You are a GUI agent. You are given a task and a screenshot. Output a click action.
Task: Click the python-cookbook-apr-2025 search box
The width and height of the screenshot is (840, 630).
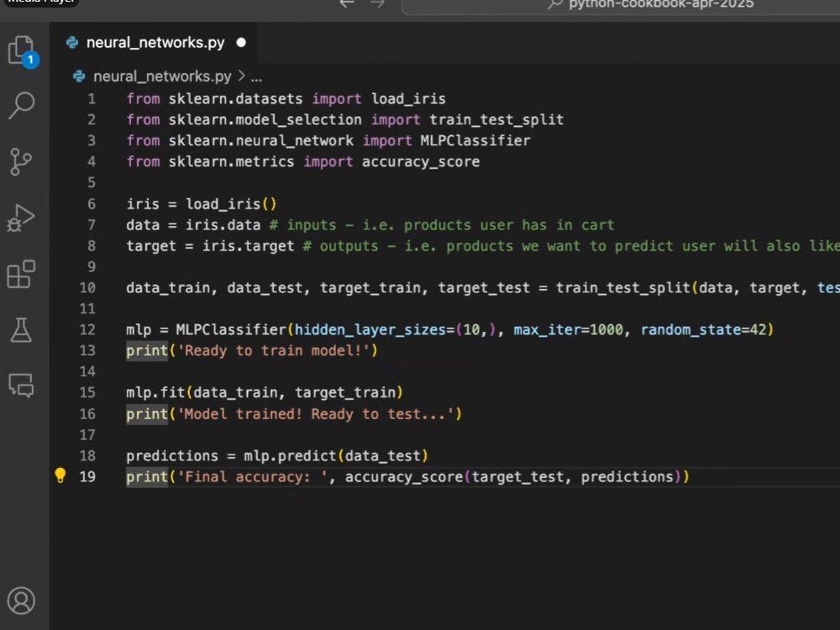pos(622,5)
